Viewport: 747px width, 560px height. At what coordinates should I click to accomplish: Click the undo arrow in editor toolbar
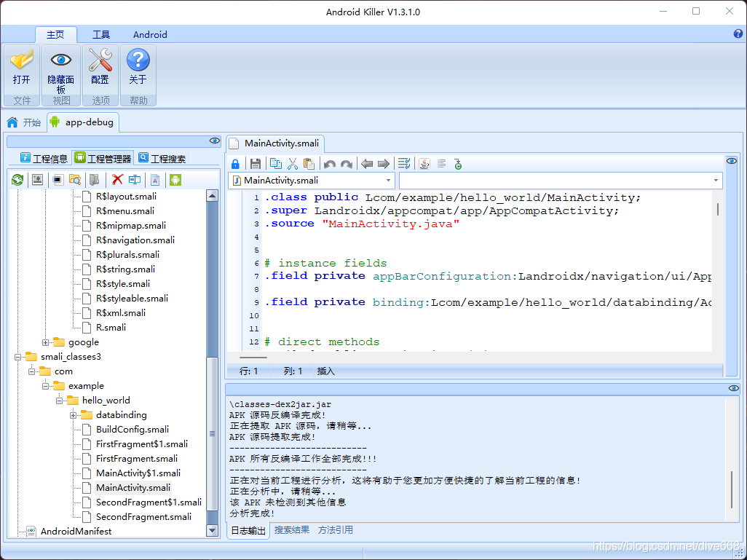(329, 164)
